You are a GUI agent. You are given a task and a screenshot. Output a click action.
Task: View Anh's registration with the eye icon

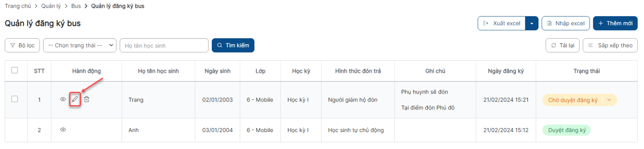coord(63,130)
